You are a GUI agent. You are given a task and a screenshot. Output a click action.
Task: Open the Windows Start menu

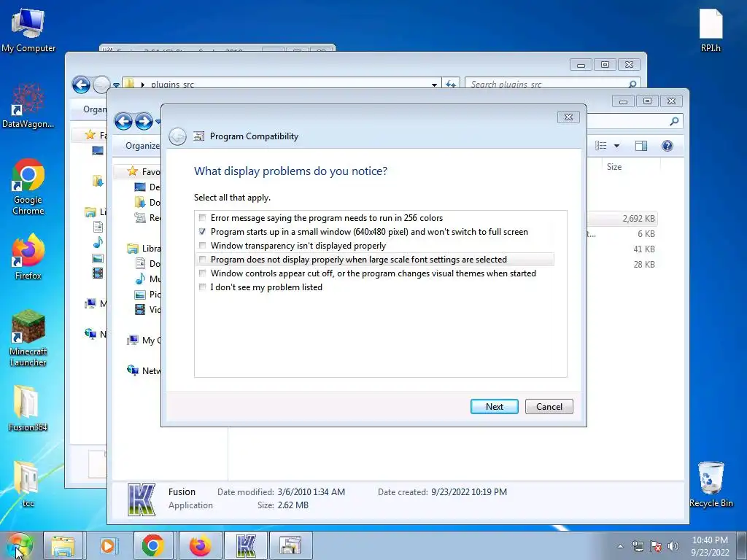(19, 545)
